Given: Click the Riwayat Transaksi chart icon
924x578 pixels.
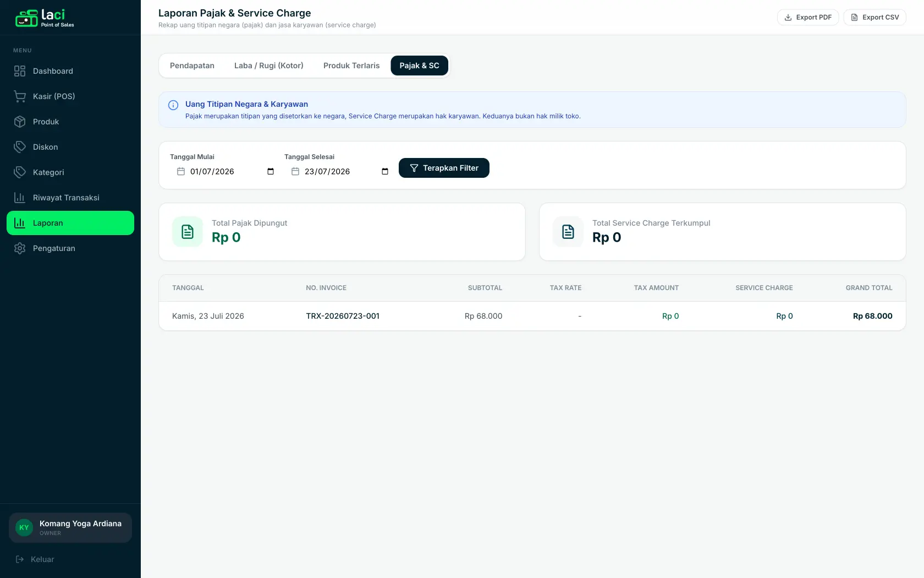Looking at the screenshot, I should [x=20, y=198].
